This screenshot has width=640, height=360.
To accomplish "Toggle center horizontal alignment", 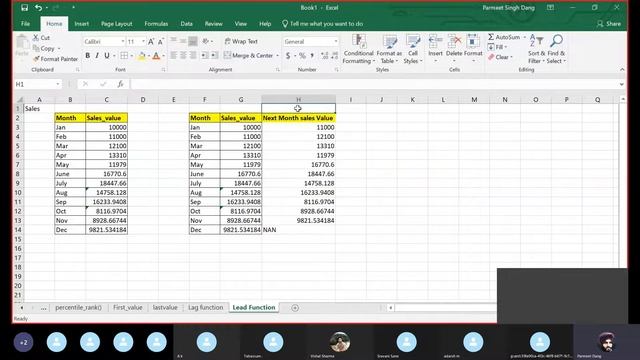I will 183,56.
